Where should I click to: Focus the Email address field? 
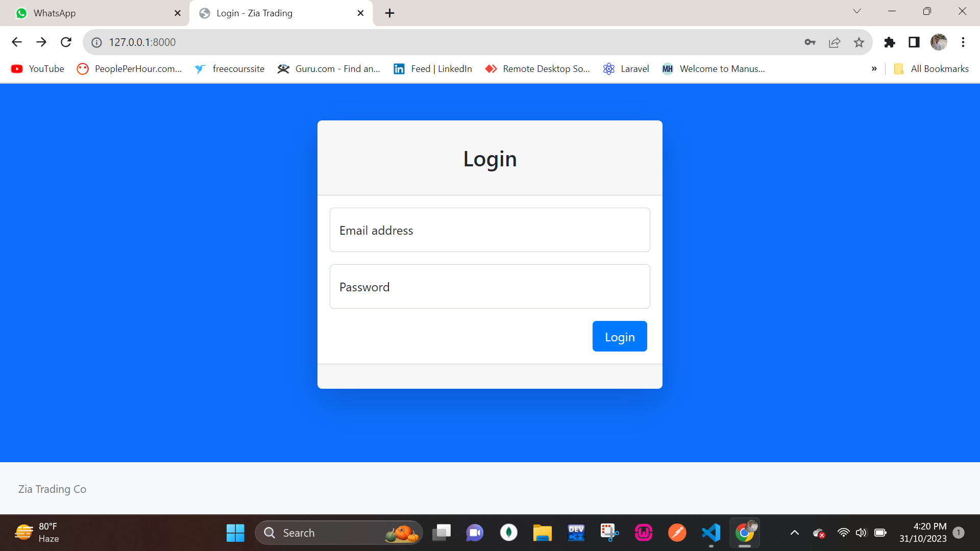click(490, 230)
